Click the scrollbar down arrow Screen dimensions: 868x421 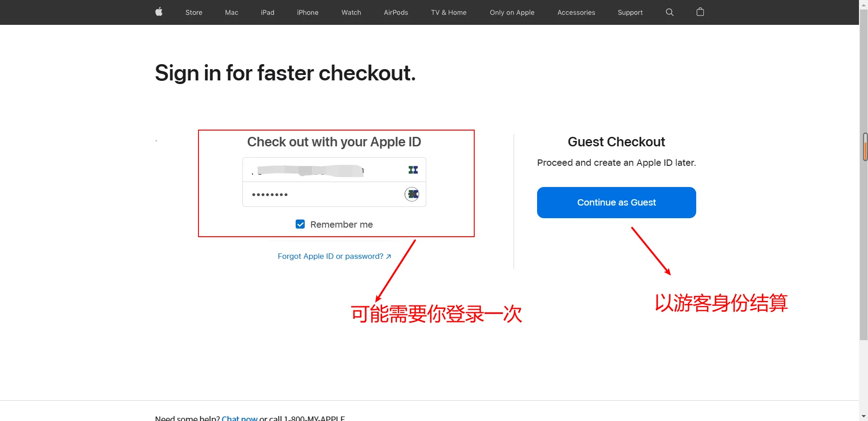click(863, 416)
